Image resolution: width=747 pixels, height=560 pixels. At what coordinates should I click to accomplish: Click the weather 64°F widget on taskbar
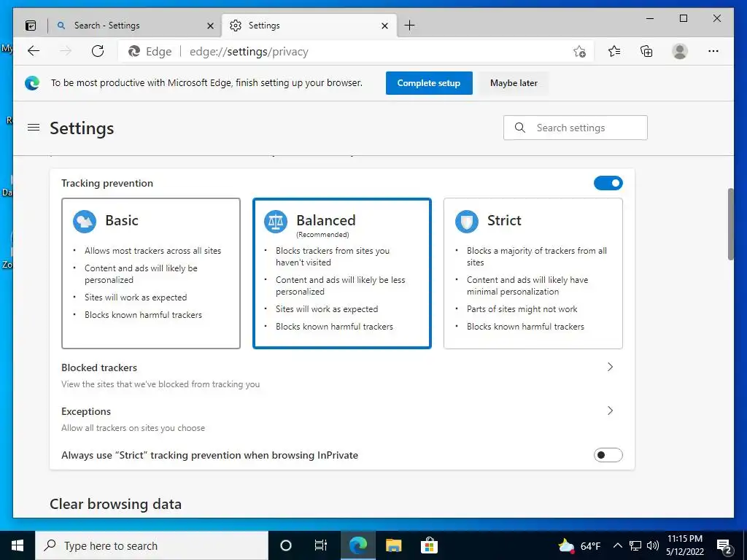[580, 545]
